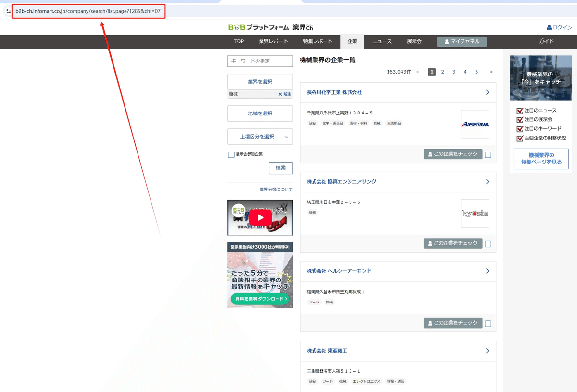The image size is (577, 392).
Task: Click the マイチャネル button
Action: click(462, 42)
